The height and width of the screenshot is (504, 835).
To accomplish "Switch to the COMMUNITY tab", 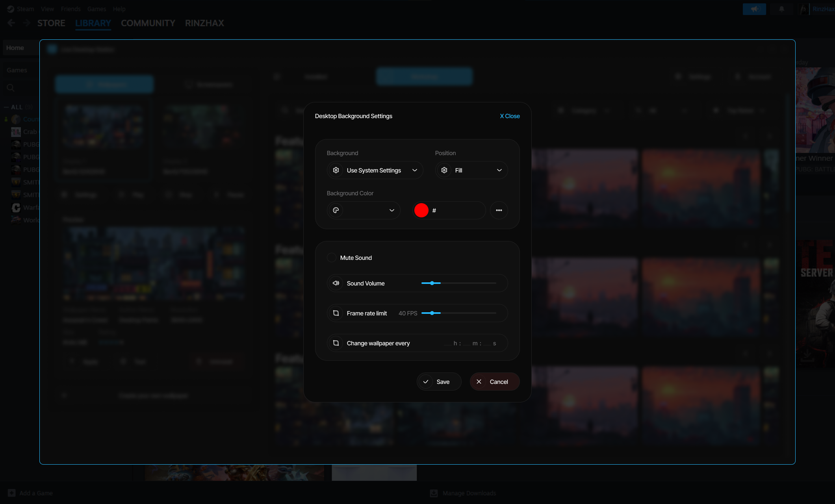I will click(148, 23).
